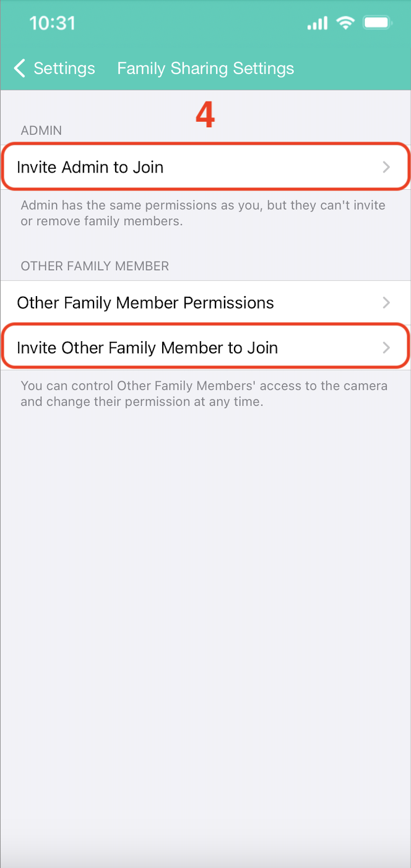The width and height of the screenshot is (411, 868).
Task: Click chevron on Invite Other Family Member row
Action: (x=386, y=347)
